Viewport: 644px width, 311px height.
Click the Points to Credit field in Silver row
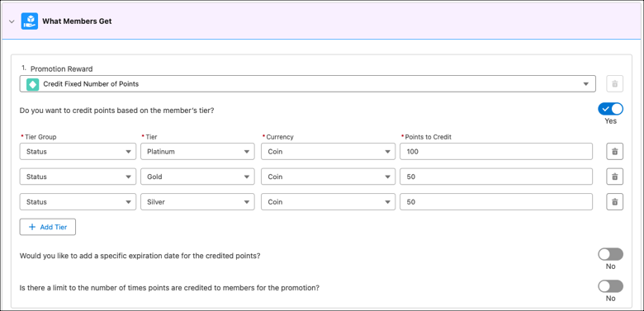coord(496,202)
